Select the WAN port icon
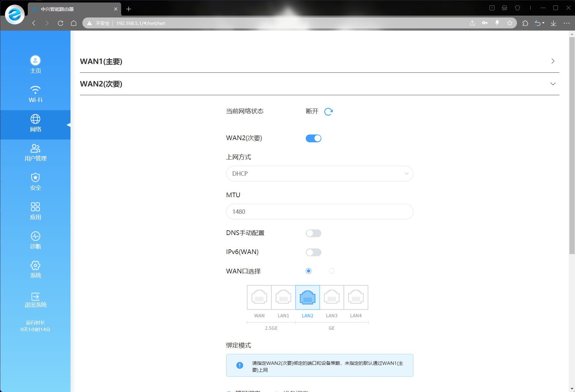Screen dimensions: 575x392 click(259, 297)
